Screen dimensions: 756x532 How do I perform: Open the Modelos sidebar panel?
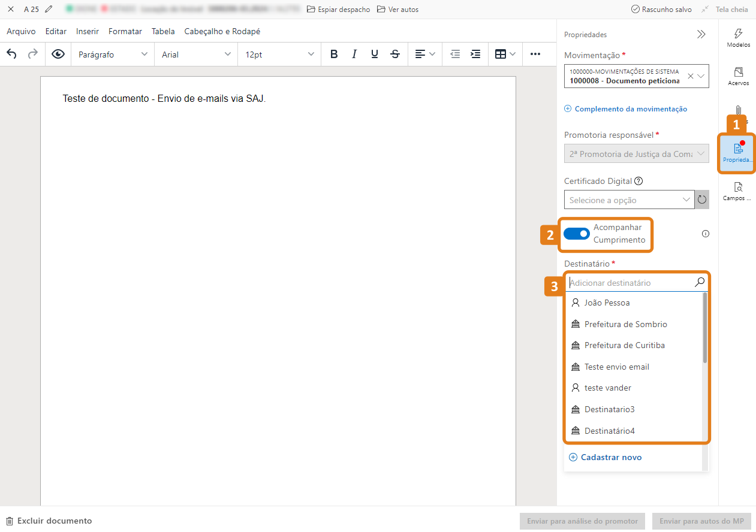(x=738, y=38)
